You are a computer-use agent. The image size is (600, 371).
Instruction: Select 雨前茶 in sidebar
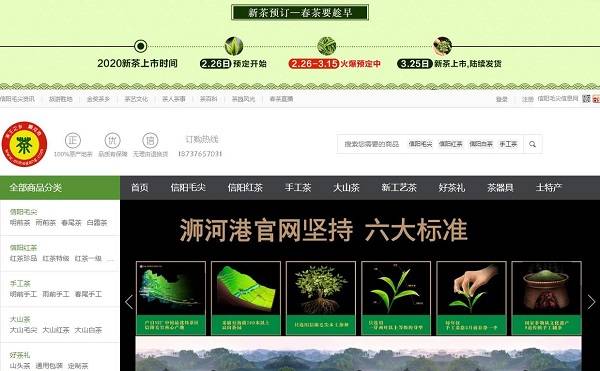coord(46,223)
